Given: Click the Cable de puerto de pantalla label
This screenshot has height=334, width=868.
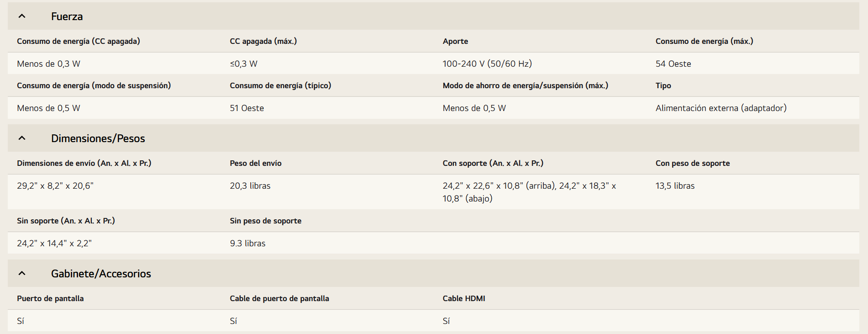Looking at the screenshot, I should point(279,298).
